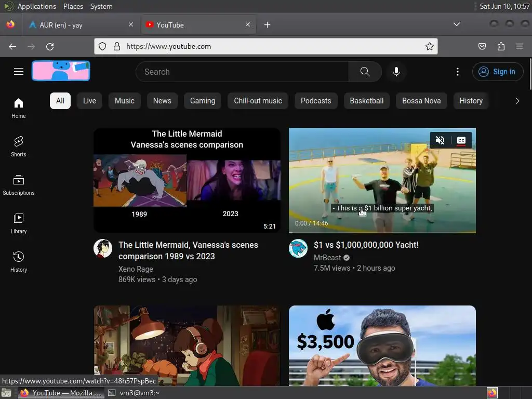Open the Firefox application menu
Viewport: 532px width, 399px height.
pyautogui.click(x=520, y=46)
